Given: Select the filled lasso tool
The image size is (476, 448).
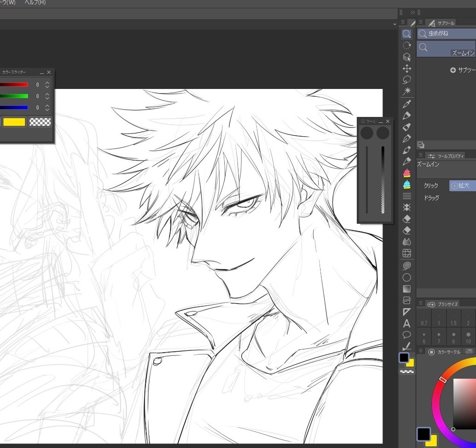Looking at the screenshot, I should pos(407,266).
